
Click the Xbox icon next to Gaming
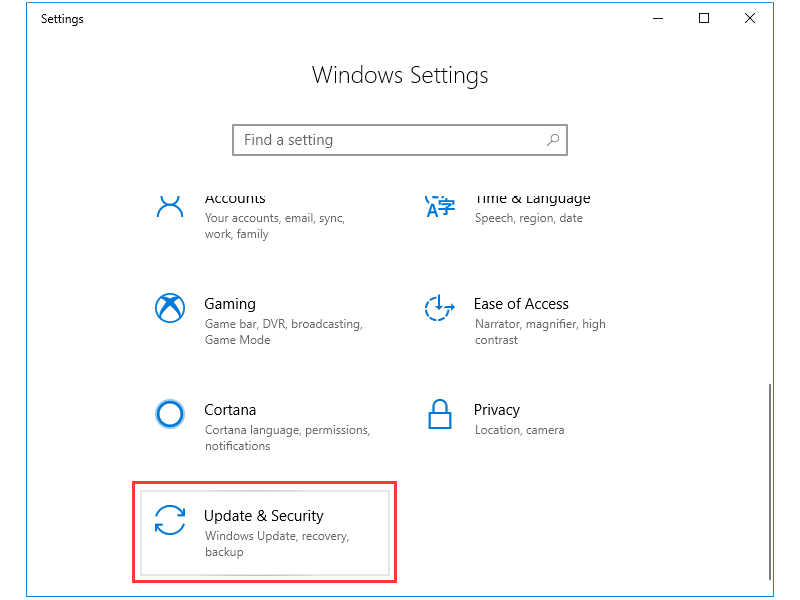170,308
